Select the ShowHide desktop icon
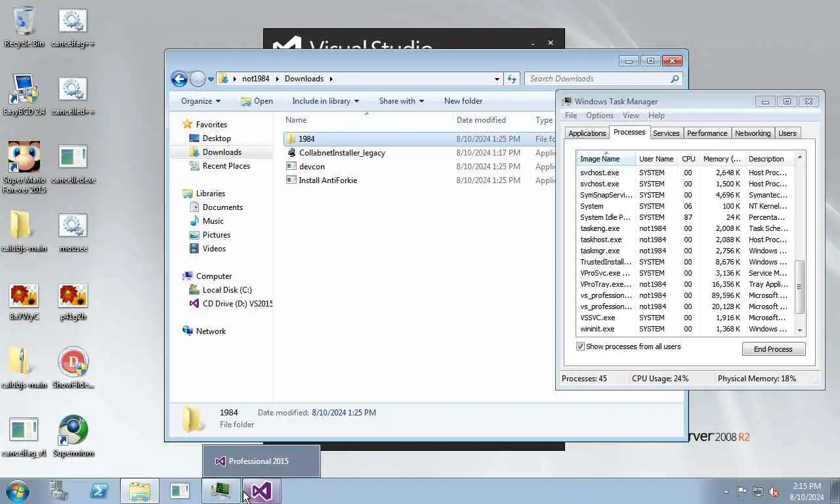Viewport: 840px width, 504px height. 73,367
